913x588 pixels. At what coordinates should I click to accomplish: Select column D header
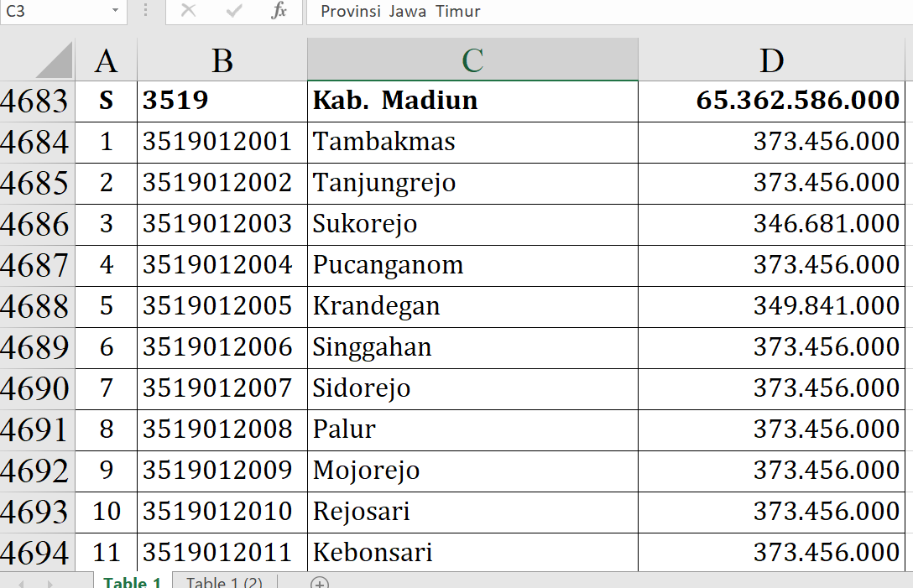(771, 60)
